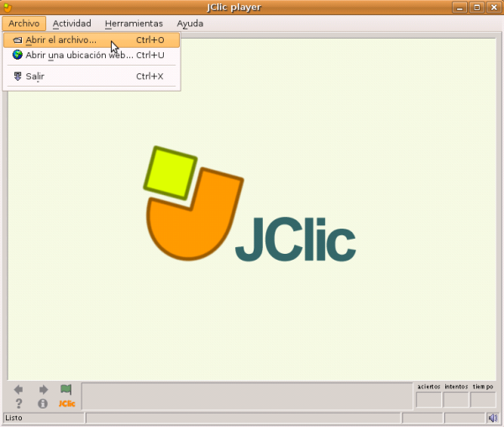
Task: Expand the Herramientas menu
Action: click(x=134, y=24)
